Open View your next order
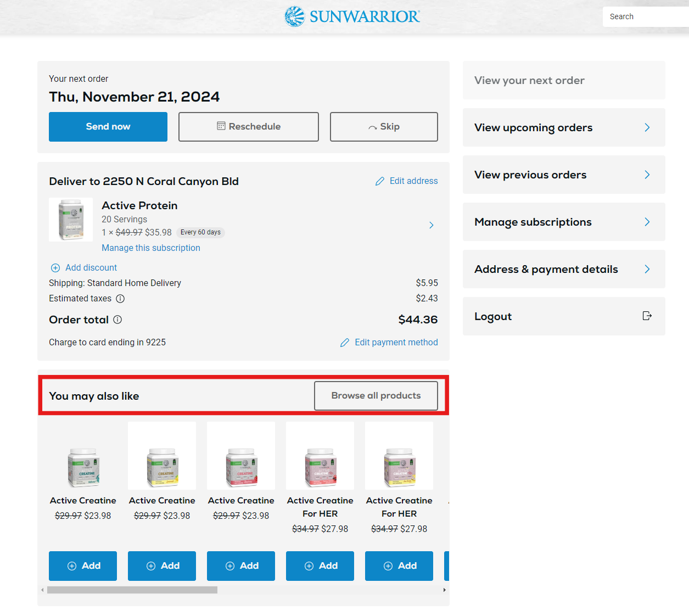This screenshot has width=689, height=616. point(564,80)
